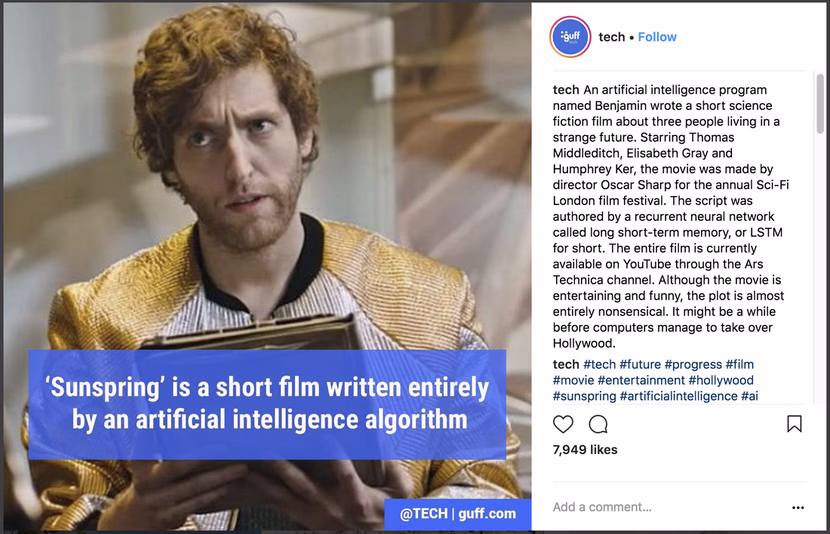Save the post with the bookmark icon
Image resolution: width=830 pixels, height=534 pixels.
click(x=794, y=423)
